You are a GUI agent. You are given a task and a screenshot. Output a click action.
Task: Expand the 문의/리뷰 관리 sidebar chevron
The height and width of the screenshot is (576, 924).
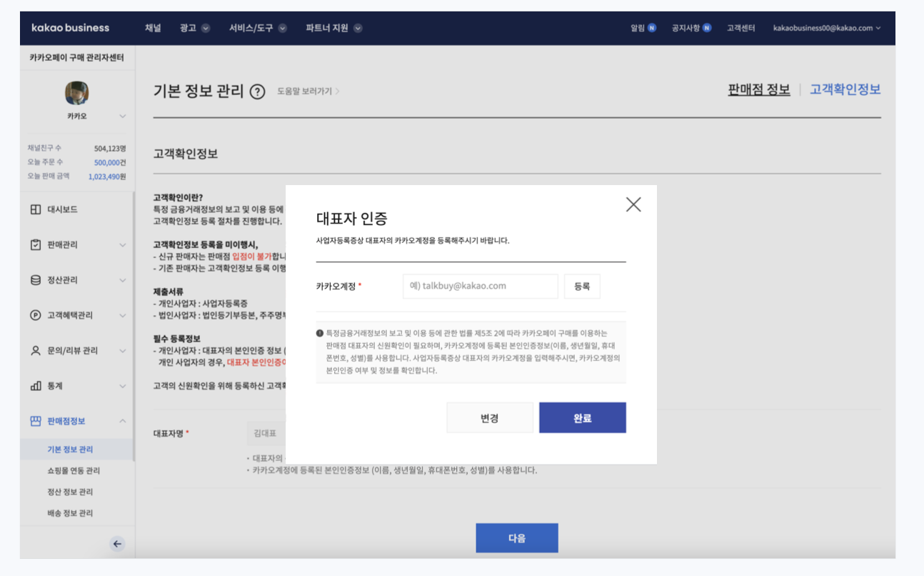click(122, 351)
